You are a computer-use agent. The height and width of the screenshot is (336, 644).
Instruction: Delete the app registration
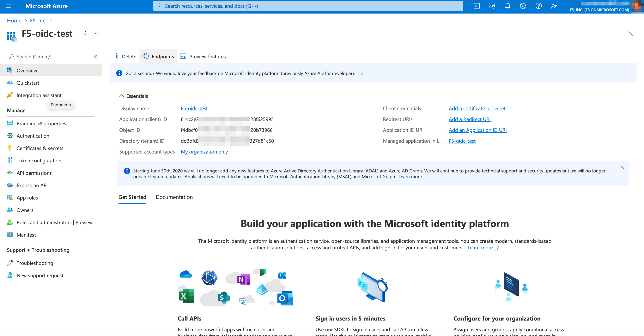point(124,56)
